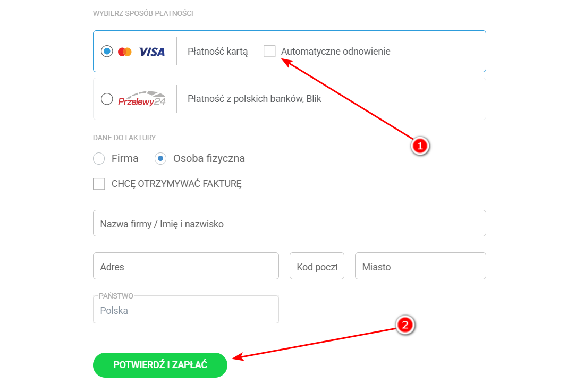
Task: Focus the Adres input field
Action: [x=185, y=266]
